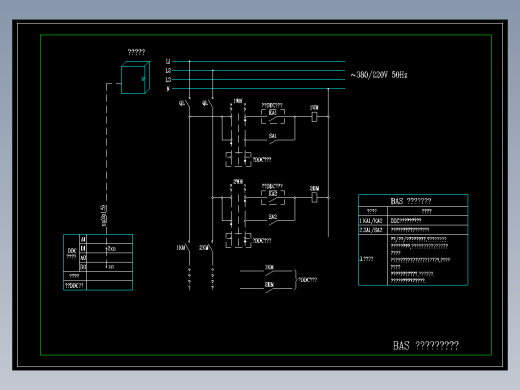Select the 1KM coil rectangle in upper circuit
The width and height of the screenshot is (520, 390).
tap(314, 117)
